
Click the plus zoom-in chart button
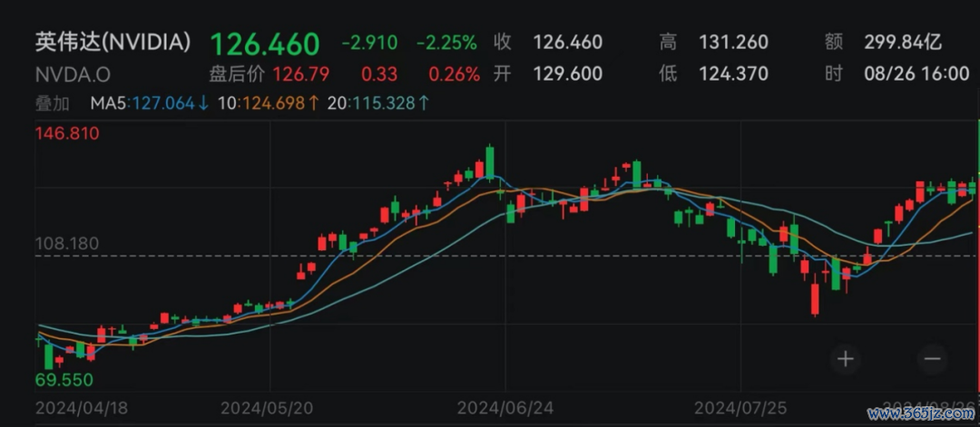coord(846,359)
